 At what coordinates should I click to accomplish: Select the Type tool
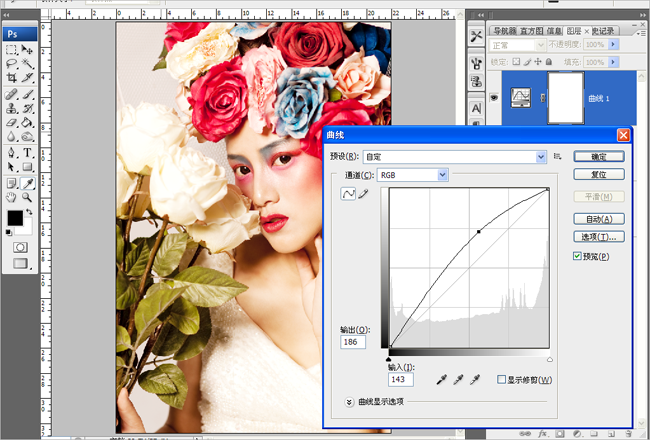point(27,153)
